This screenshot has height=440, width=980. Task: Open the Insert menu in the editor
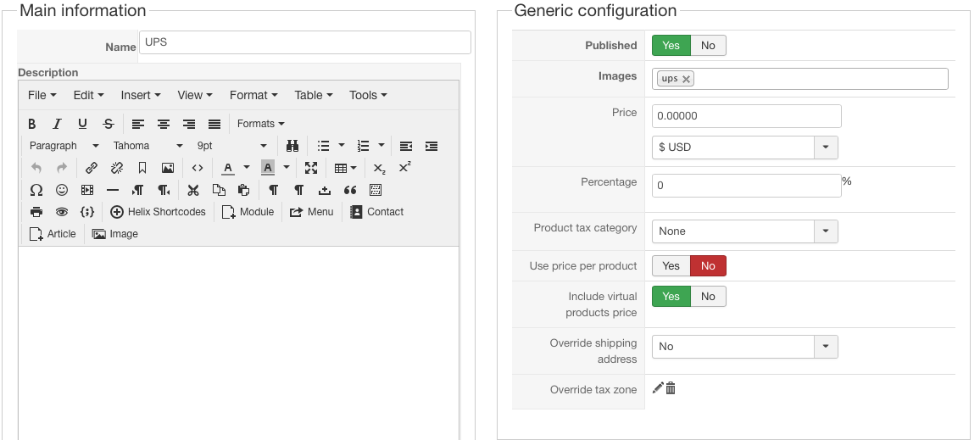[140, 95]
